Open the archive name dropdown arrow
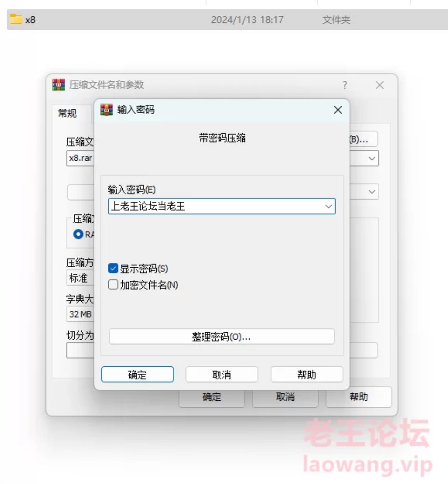Screen dimensions: 448x484 (x=372, y=158)
